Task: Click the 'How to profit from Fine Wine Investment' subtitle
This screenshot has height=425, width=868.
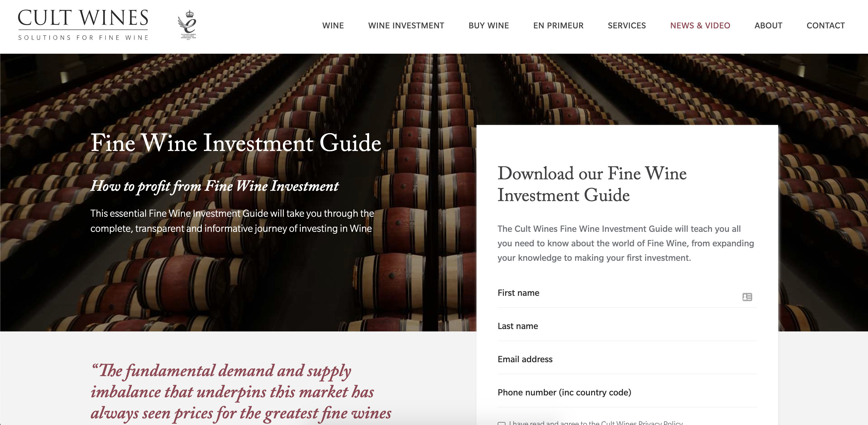Action: 215,186
